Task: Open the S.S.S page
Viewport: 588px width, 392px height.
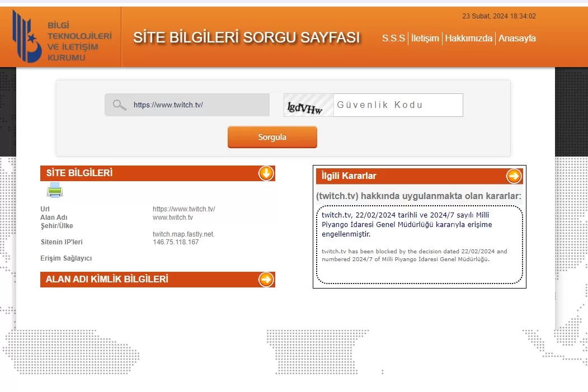Action: coord(393,39)
